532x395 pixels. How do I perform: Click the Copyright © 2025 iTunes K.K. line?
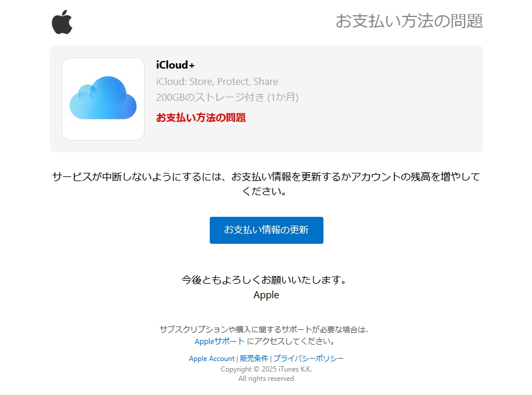coord(266,369)
